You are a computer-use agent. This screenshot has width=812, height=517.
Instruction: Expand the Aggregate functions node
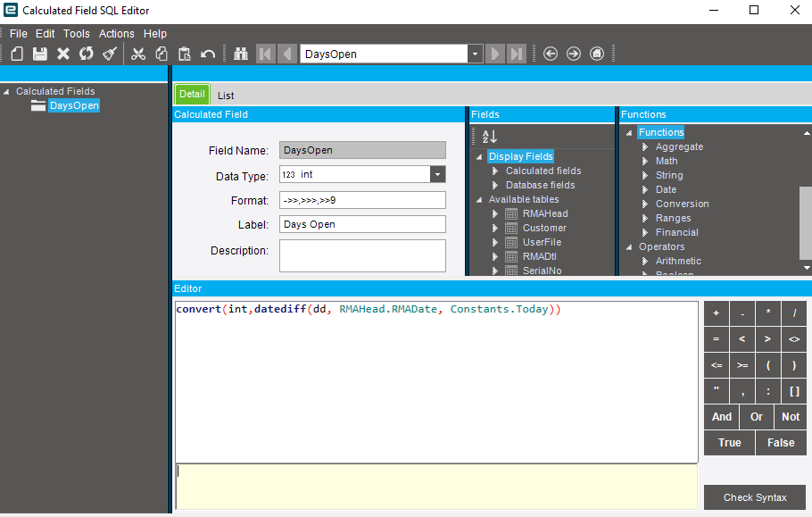tap(645, 147)
